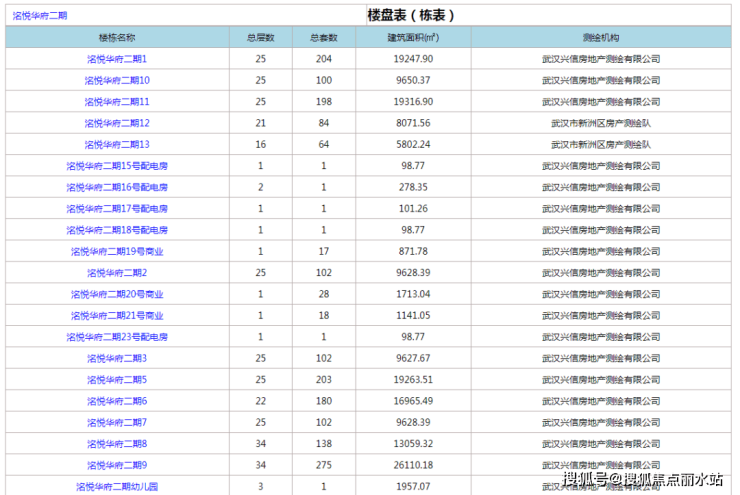Select area value 871.78
The width and height of the screenshot is (740, 495).
pyautogui.click(x=413, y=252)
